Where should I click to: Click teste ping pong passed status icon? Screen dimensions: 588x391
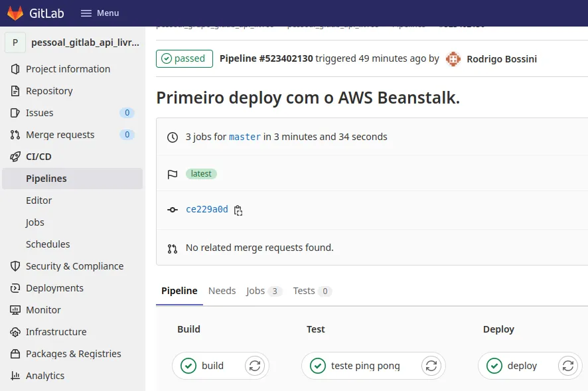318,366
